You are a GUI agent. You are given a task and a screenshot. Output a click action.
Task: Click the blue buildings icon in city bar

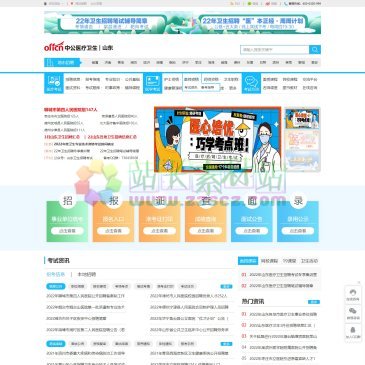(50, 62)
